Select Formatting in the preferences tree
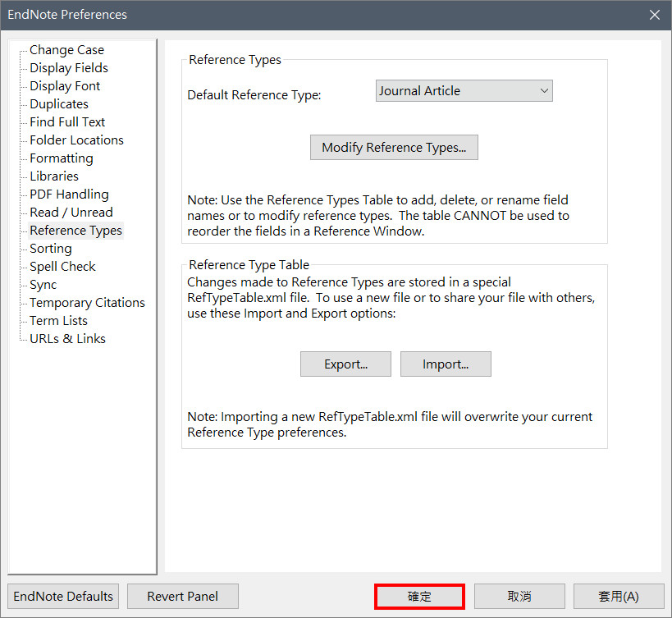This screenshot has height=618, width=672. coord(62,158)
